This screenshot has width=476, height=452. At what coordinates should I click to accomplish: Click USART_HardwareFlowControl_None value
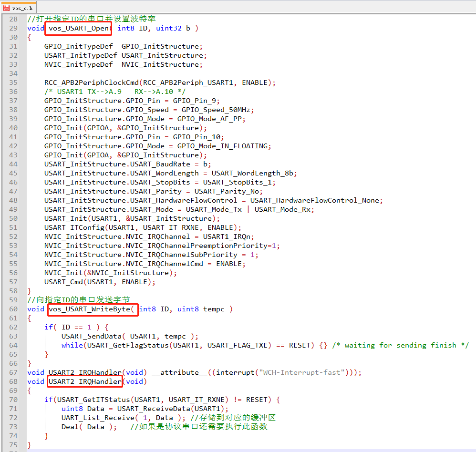(x=315, y=200)
